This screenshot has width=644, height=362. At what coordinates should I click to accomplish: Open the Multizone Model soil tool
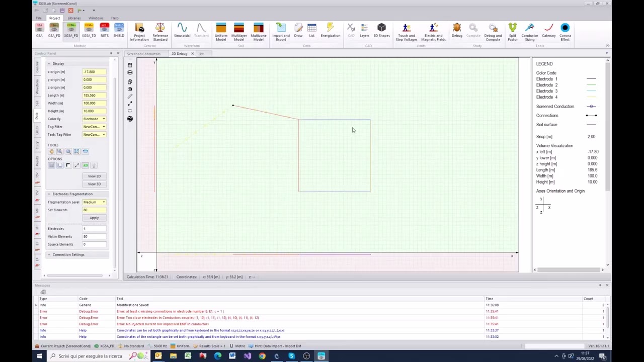coord(258,32)
